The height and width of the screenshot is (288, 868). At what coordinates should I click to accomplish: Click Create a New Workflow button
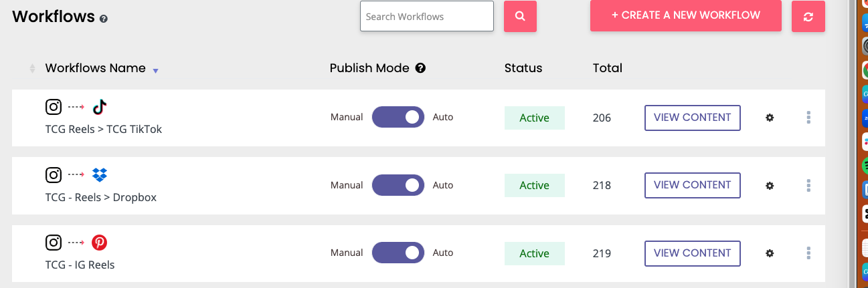(686, 15)
